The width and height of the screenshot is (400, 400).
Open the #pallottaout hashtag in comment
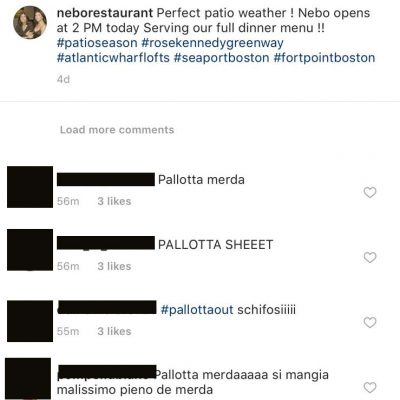197,310
